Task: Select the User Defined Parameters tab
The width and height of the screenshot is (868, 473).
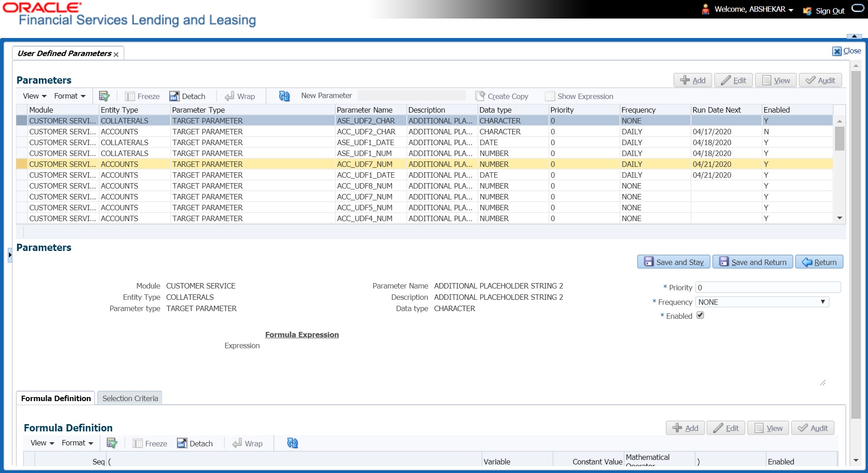Action: pos(64,53)
